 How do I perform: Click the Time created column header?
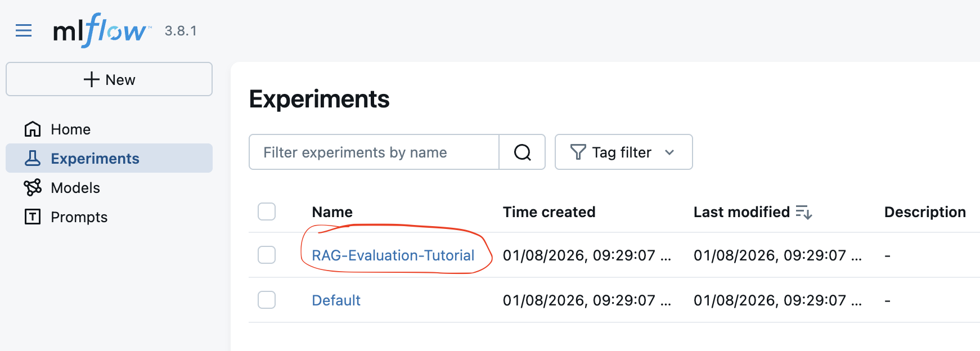coord(549,212)
